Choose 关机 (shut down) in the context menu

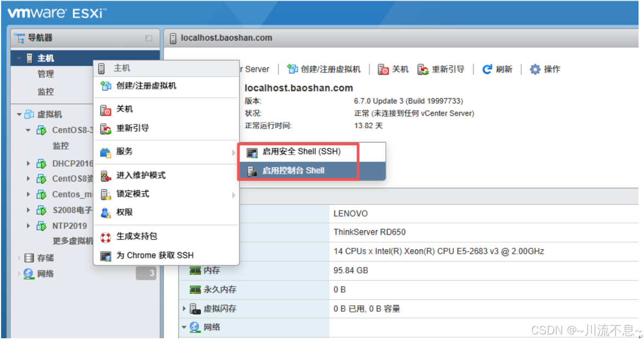tap(166, 109)
